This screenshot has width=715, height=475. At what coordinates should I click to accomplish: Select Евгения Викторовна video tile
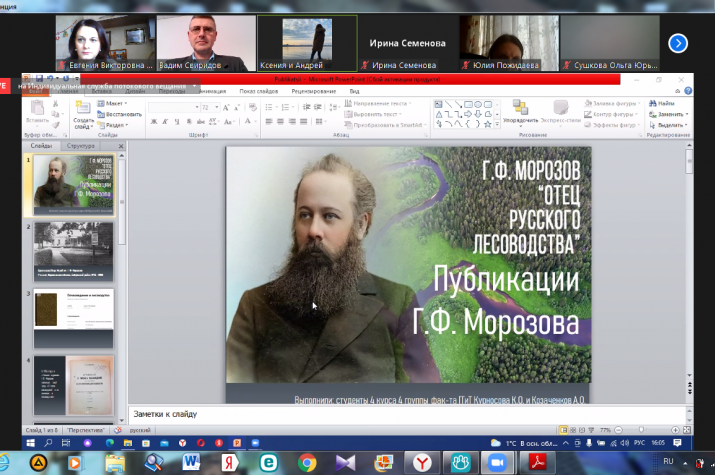[105, 43]
